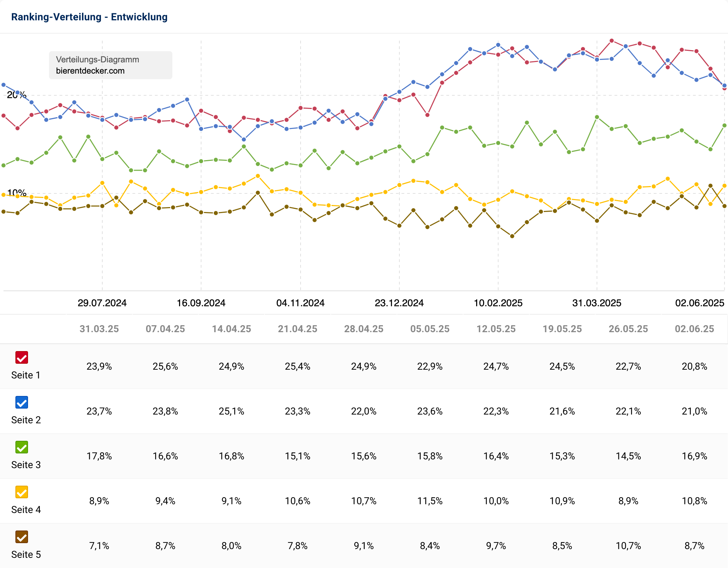The width and height of the screenshot is (728, 568).
Task: Click the 20% y-axis label
Action: pos(16,95)
